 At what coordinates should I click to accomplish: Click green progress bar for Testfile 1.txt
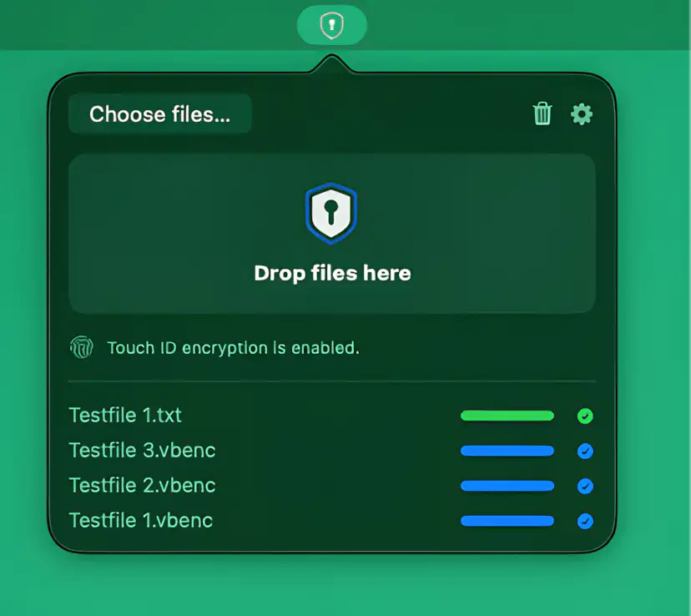coord(507,416)
